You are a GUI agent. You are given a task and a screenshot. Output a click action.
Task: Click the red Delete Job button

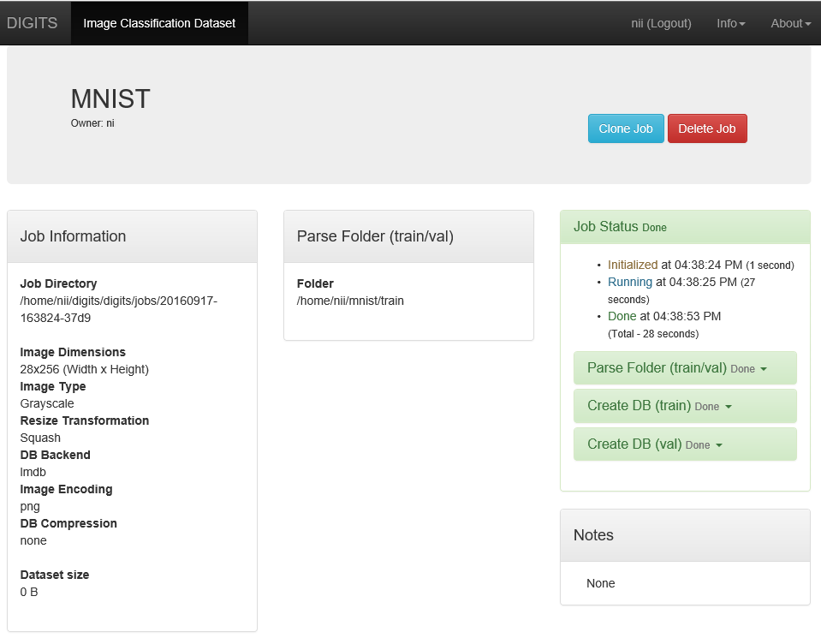tap(707, 128)
